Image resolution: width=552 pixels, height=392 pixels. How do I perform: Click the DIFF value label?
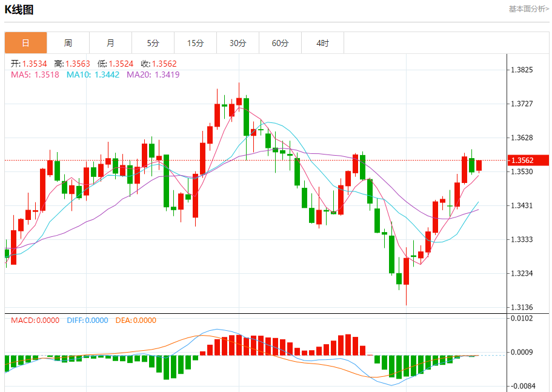tap(87, 321)
